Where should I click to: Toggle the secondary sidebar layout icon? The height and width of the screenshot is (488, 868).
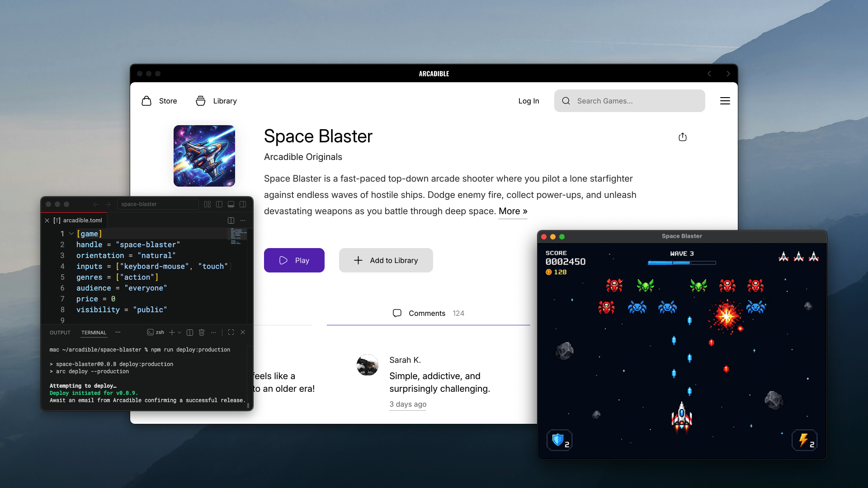[243, 204]
